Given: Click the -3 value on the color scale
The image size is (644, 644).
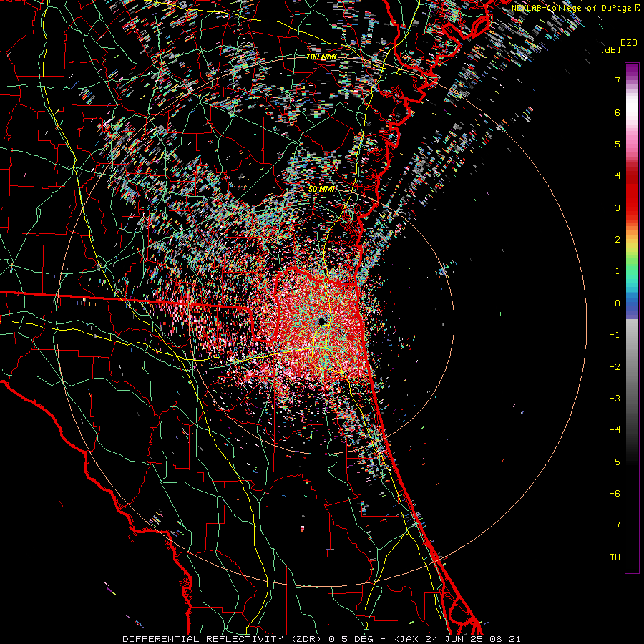Looking at the screenshot, I should pyautogui.click(x=615, y=399).
